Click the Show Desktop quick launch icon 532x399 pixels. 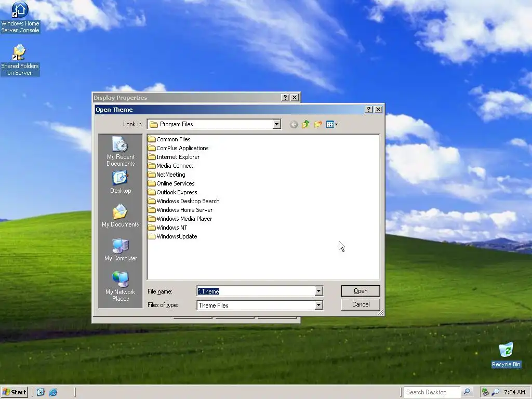point(41,392)
